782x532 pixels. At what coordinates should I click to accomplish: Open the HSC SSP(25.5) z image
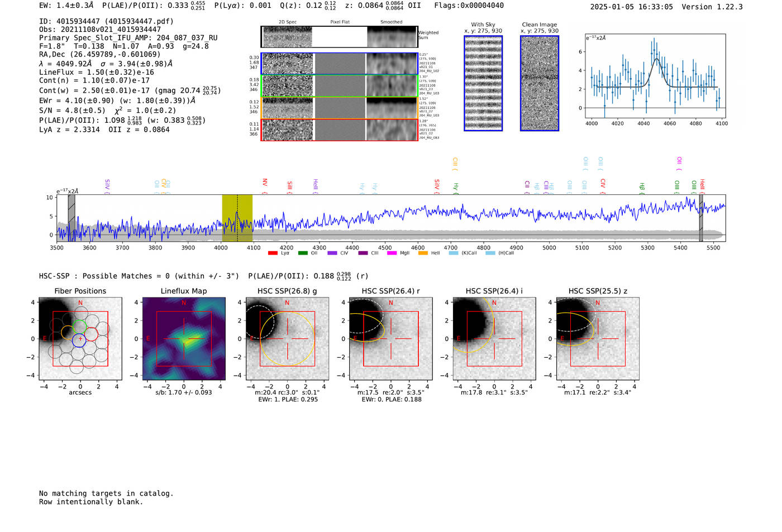coord(598,339)
